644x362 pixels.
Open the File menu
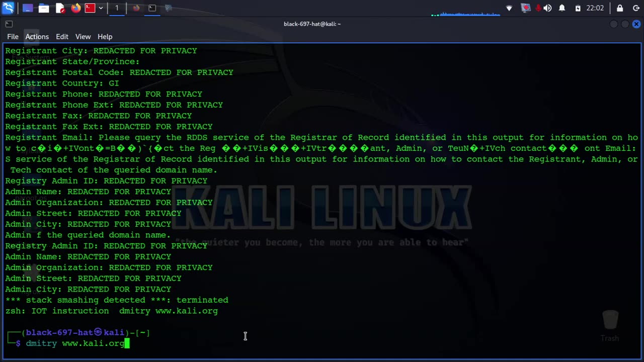[13, 37]
